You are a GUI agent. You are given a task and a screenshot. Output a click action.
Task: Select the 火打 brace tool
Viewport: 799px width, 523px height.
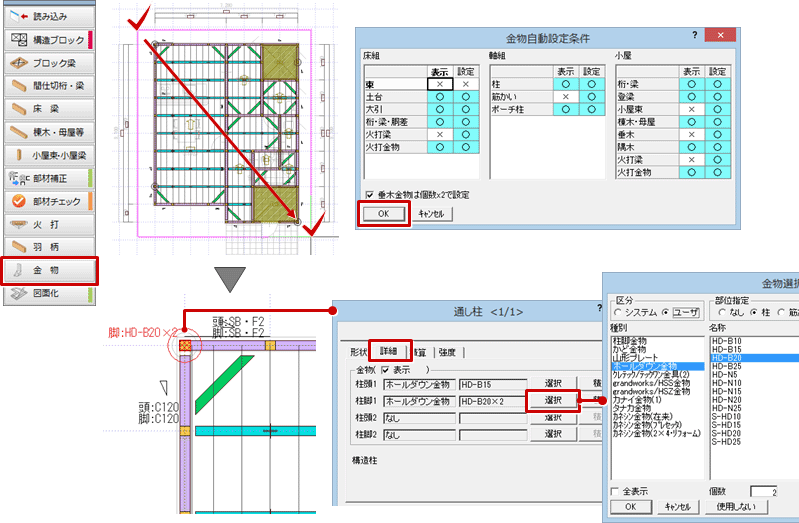click(49, 224)
